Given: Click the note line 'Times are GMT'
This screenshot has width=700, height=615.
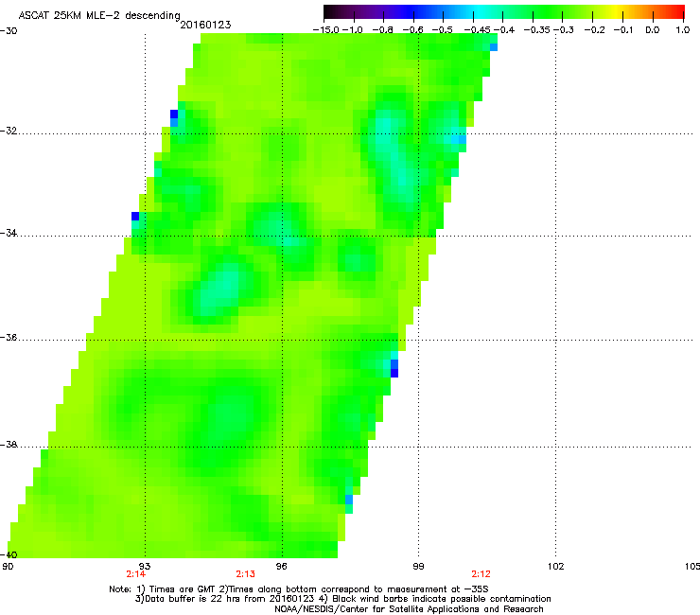Looking at the screenshot, I should click(299, 589).
